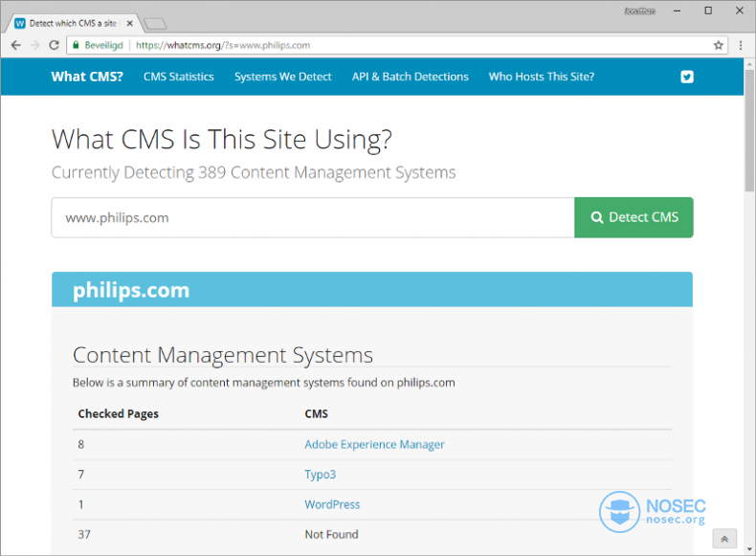Screen dimensions: 756x556
Task: Click the '37' checked pages cell
Action: pyautogui.click(x=84, y=534)
